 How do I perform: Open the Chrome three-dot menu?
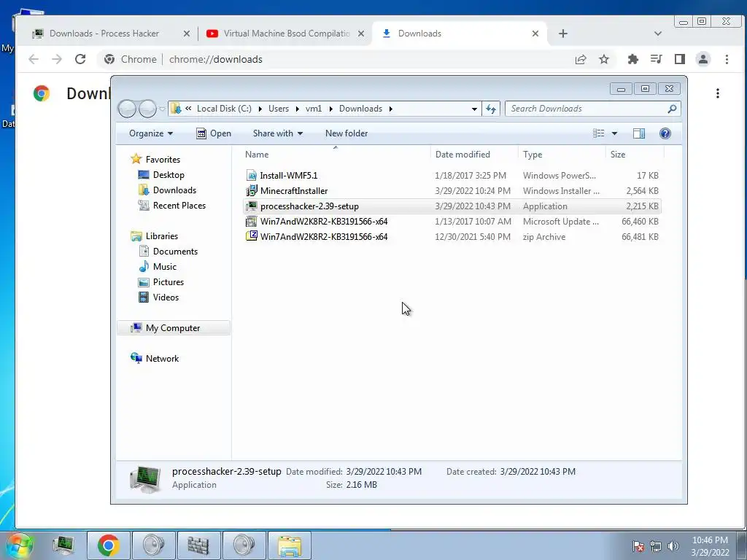[x=727, y=59]
